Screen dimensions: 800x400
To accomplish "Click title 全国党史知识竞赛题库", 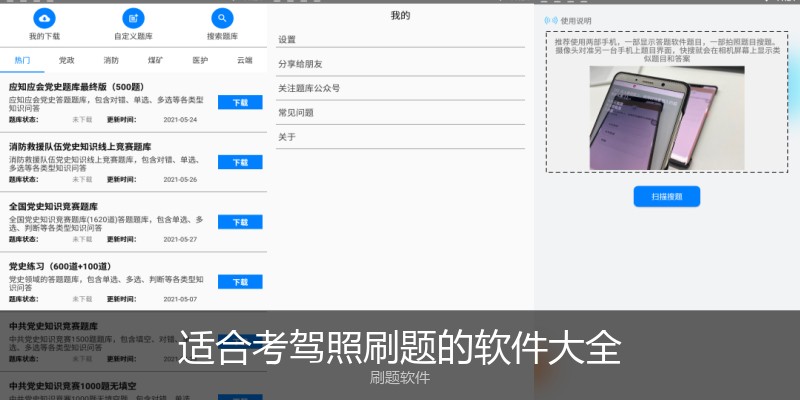I will (54, 207).
